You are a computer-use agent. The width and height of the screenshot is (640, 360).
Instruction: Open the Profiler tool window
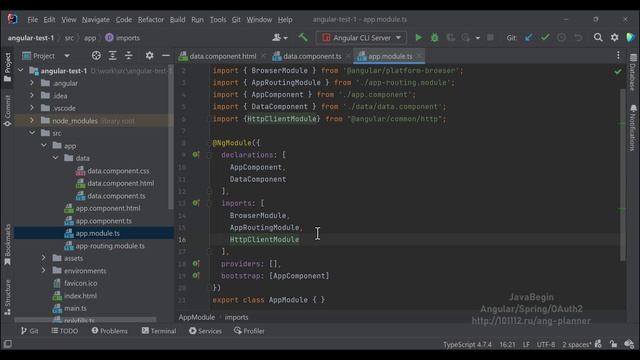click(249, 331)
